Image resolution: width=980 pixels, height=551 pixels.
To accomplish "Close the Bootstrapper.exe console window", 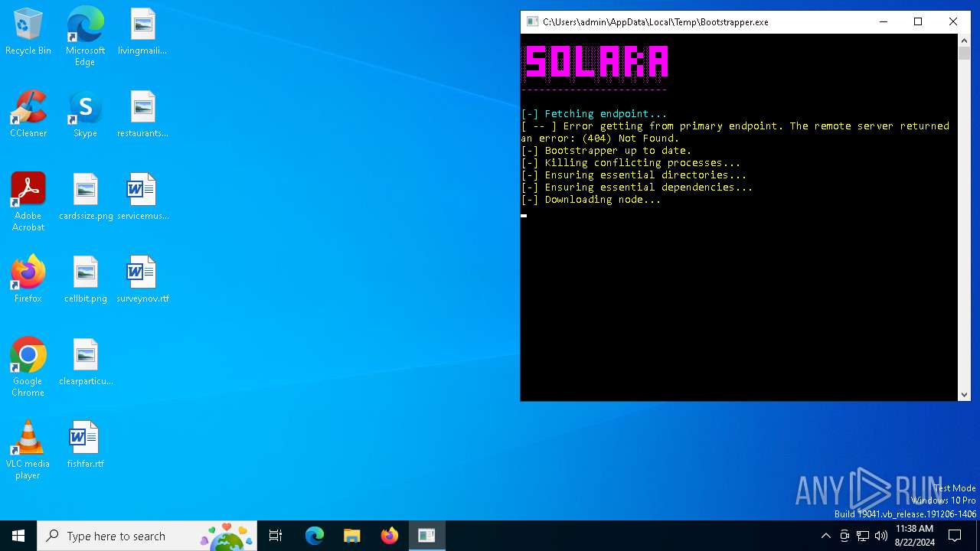I will point(953,22).
